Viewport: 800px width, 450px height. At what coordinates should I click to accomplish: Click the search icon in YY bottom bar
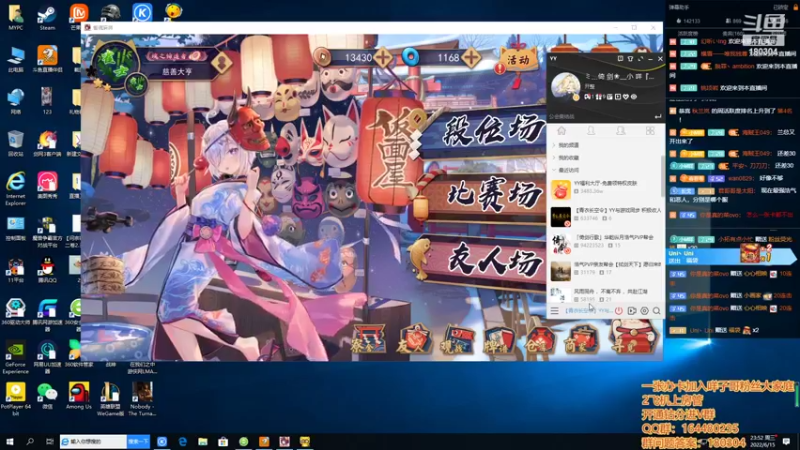[657, 311]
